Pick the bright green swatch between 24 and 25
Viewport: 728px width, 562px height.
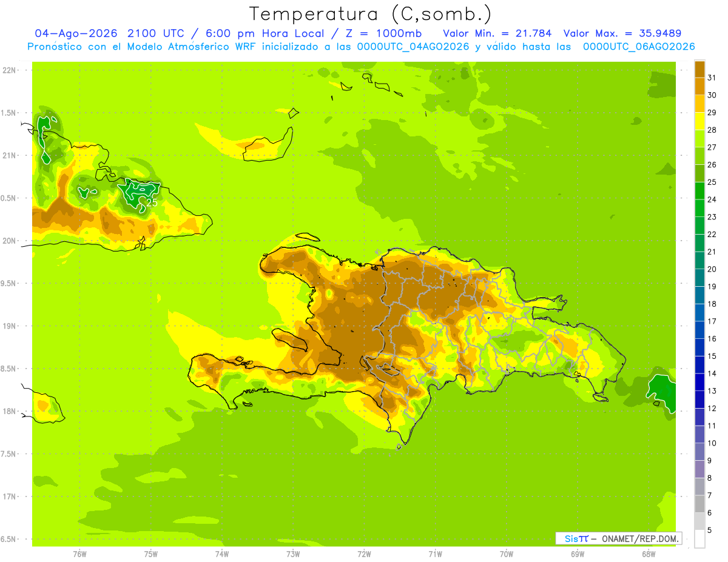[699, 190]
